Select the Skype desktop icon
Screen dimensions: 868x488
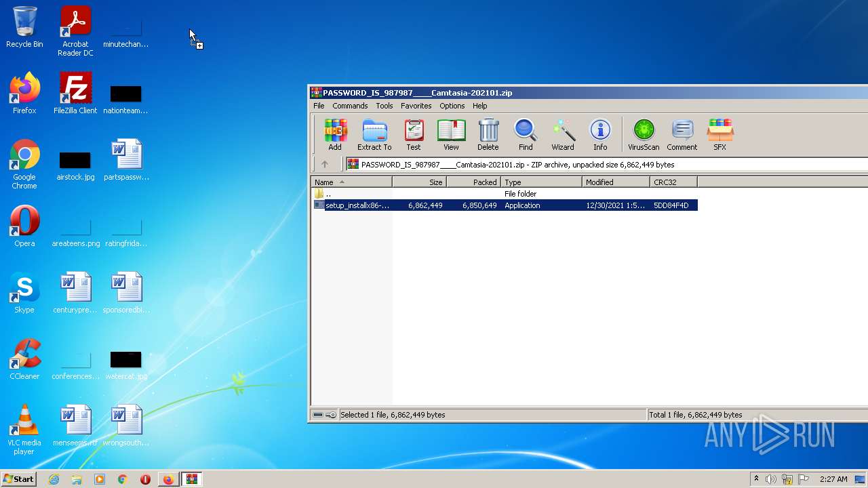click(x=24, y=293)
